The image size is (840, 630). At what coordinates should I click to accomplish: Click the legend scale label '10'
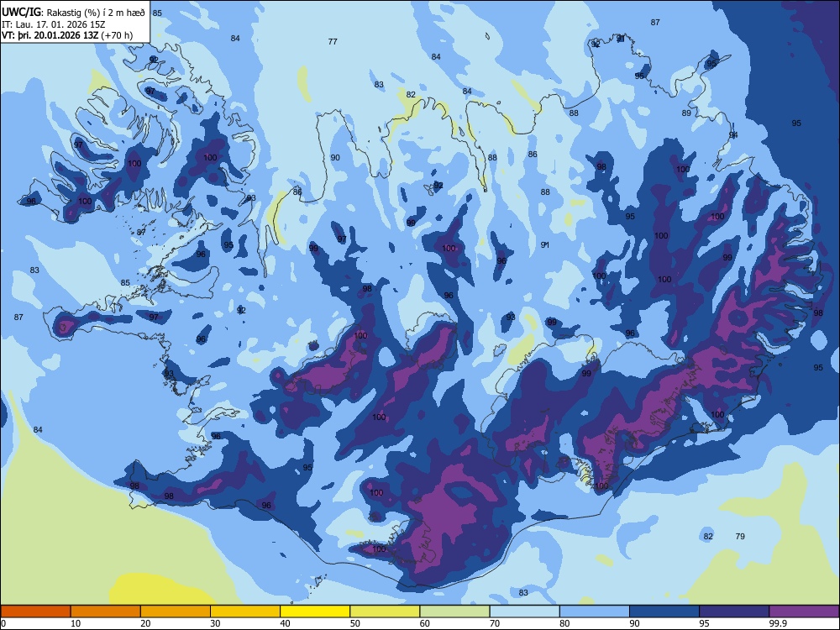(x=76, y=623)
